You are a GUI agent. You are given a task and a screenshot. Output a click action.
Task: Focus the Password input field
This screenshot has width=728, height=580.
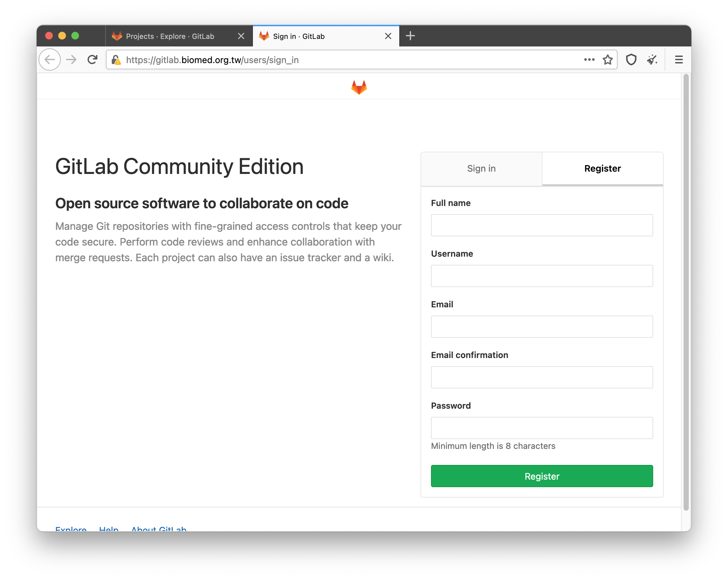(x=542, y=428)
